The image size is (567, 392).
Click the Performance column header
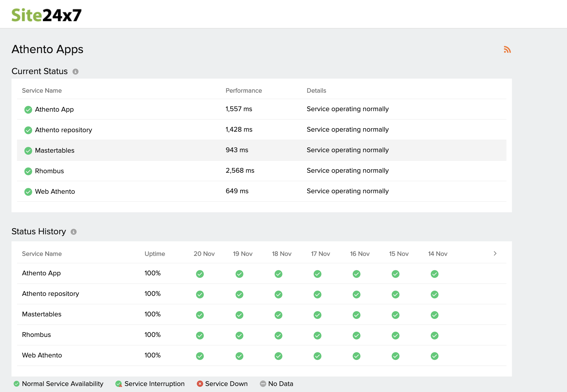point(243,91)
